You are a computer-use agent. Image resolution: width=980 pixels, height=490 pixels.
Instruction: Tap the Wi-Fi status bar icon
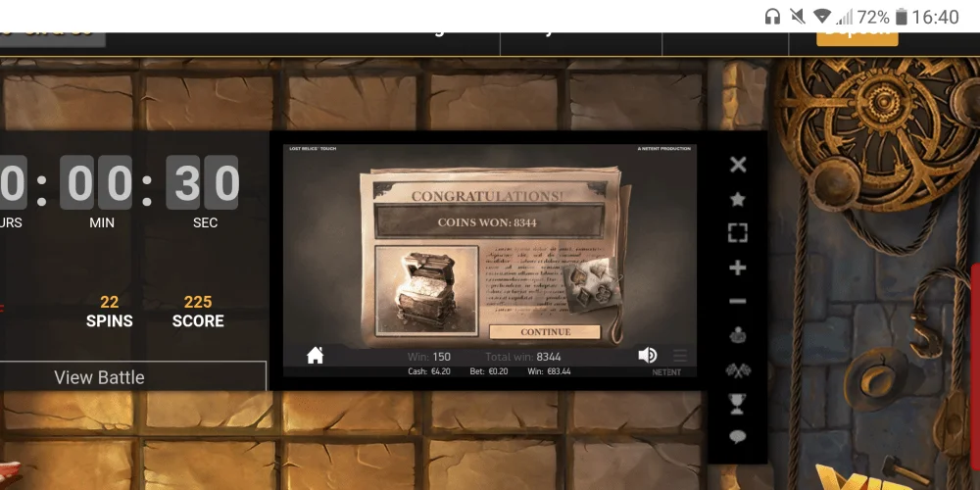tap(822, 17)
